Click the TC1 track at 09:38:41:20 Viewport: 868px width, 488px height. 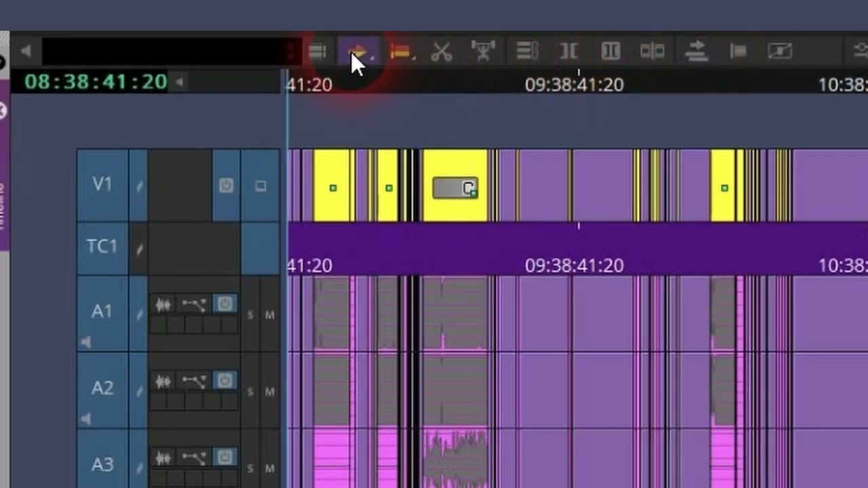[x=574, y=265]
